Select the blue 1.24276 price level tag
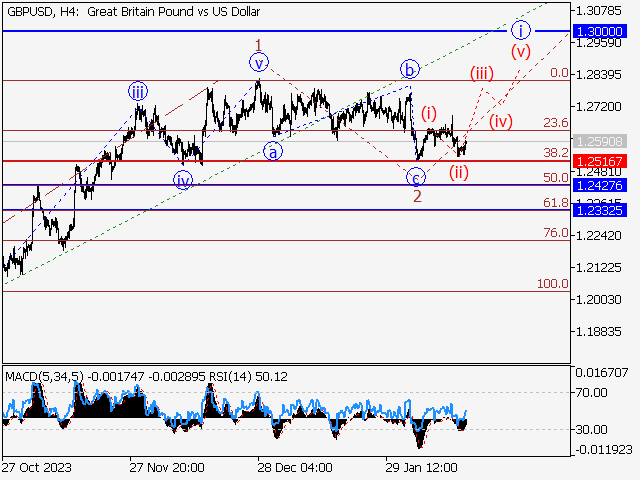640x480 pixels. coord(600,185)
